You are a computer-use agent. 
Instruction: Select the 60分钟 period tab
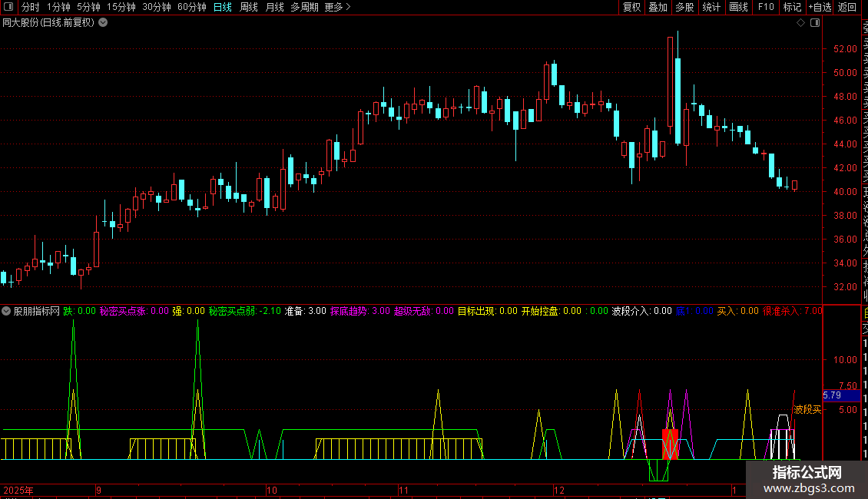[x=191, y=7]
